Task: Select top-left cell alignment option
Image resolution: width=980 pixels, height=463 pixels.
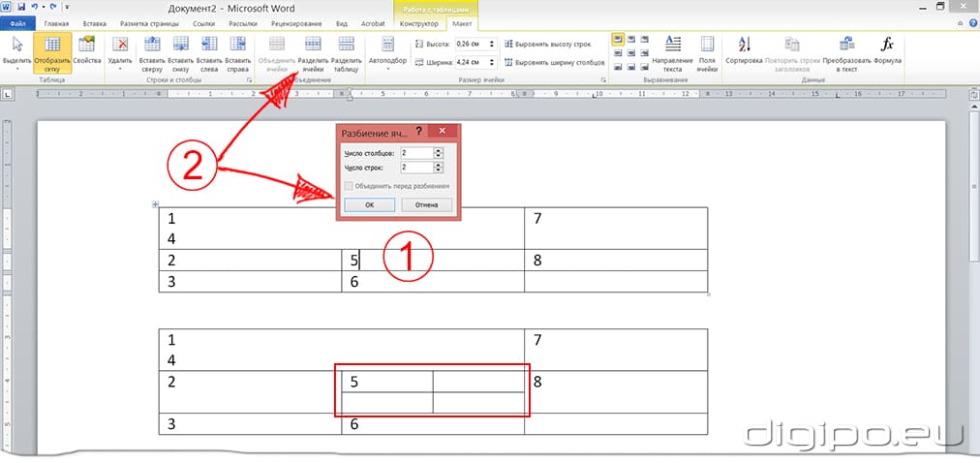Action: pyautogui.click(x=617, y=39)
